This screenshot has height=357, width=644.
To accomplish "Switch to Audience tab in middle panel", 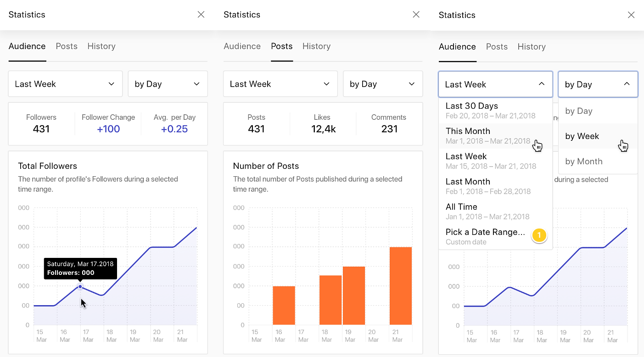I will click(x=242, y=46).
